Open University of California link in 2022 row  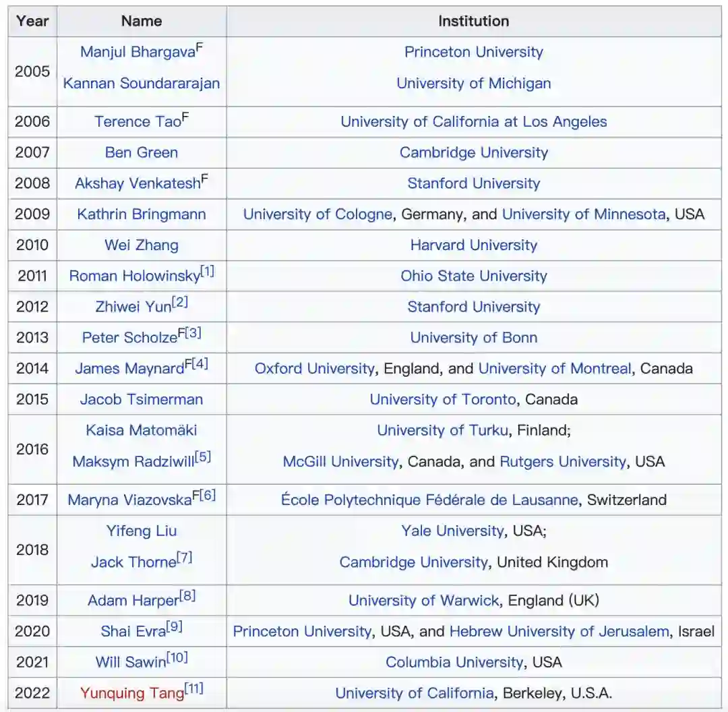click(x=415, y=693)
